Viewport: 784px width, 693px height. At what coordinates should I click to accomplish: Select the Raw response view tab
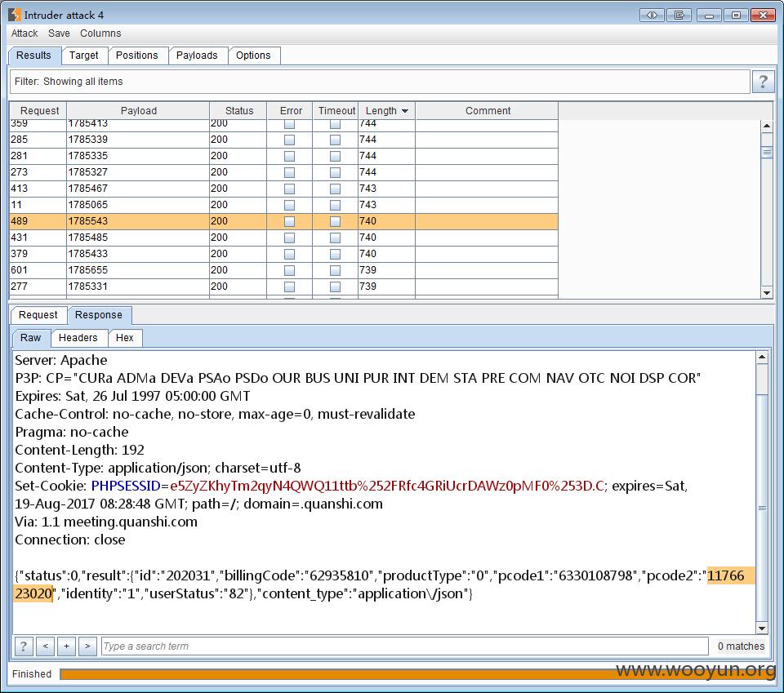coord(30,338)
